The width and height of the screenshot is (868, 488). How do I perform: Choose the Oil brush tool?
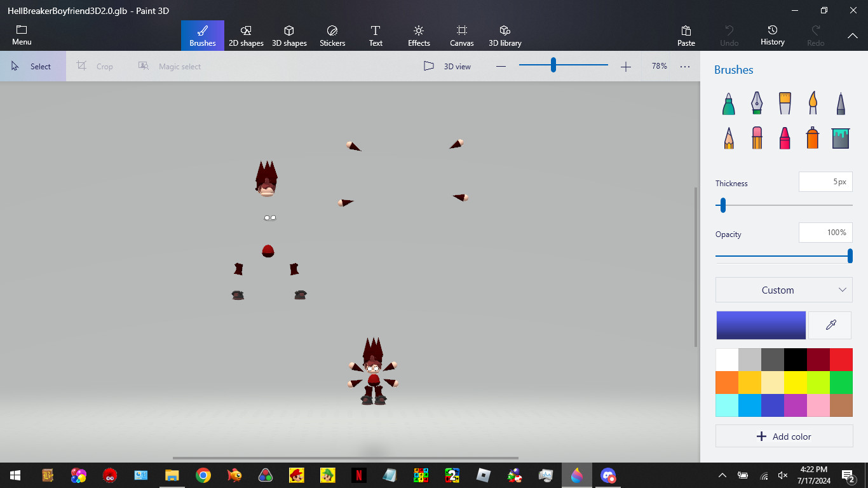coord(785,103)
